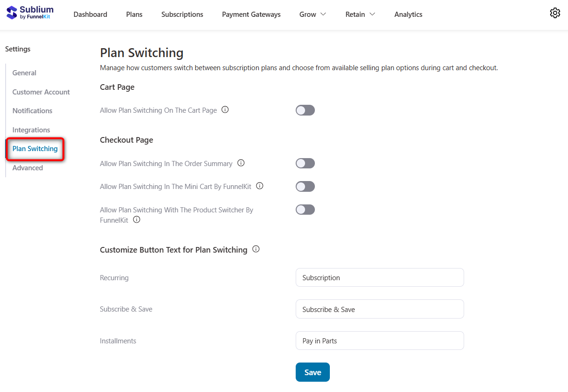
Task: Click info icon near Mini Cart option
Action: 260,186
